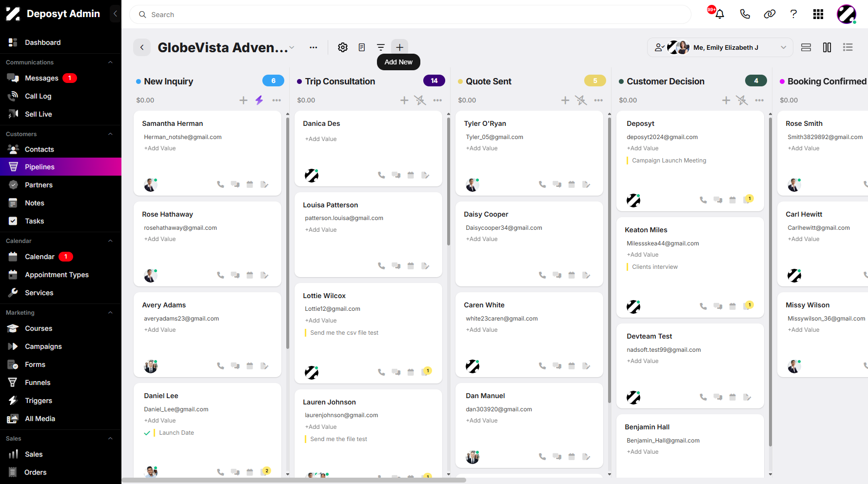Image resolution: width=868 pixels, height=484 pixels.
Task: Click the Search input field
Action: coord(410,15)
